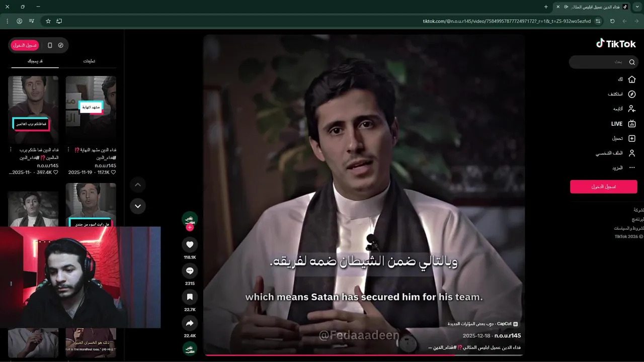Open Upload (تحميل) plus icon
Image resolution: width=644 pixels, height=362 pixels.
click(632, 138)
